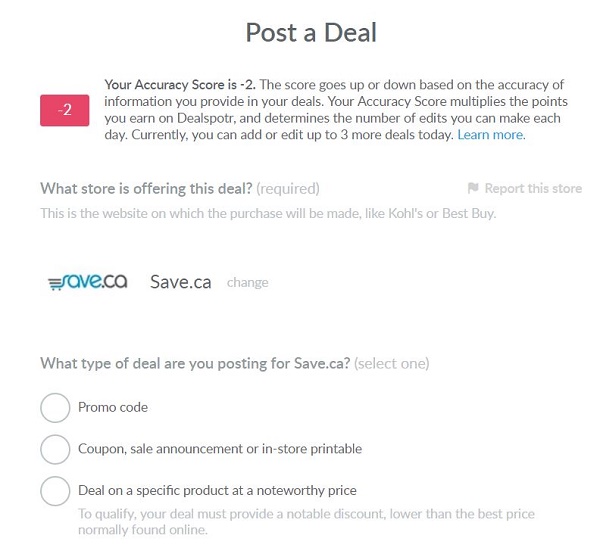Screen dimensions: 600x557
Task: Click the To qualify discount hint text
Action: (306, 522)
